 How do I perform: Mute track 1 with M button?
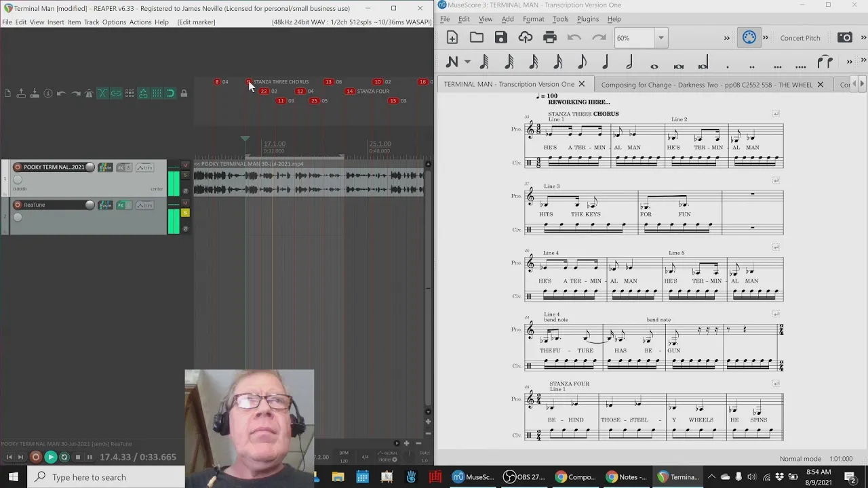(x=185, y=166)
